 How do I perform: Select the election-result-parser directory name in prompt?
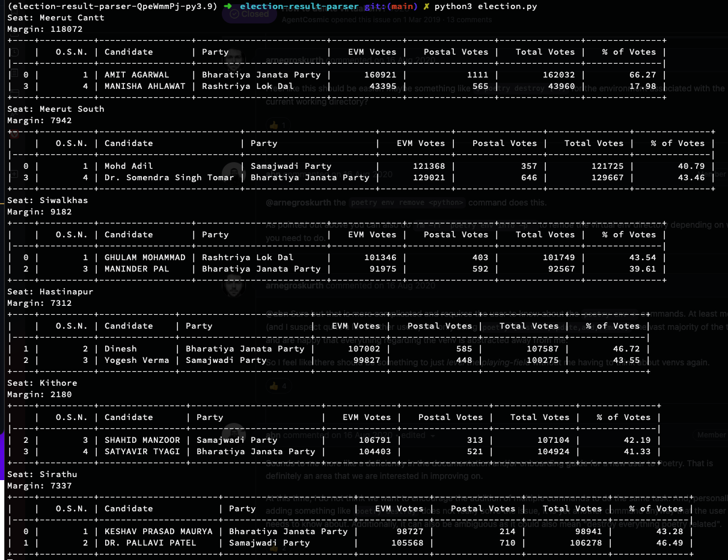[299, 6]
